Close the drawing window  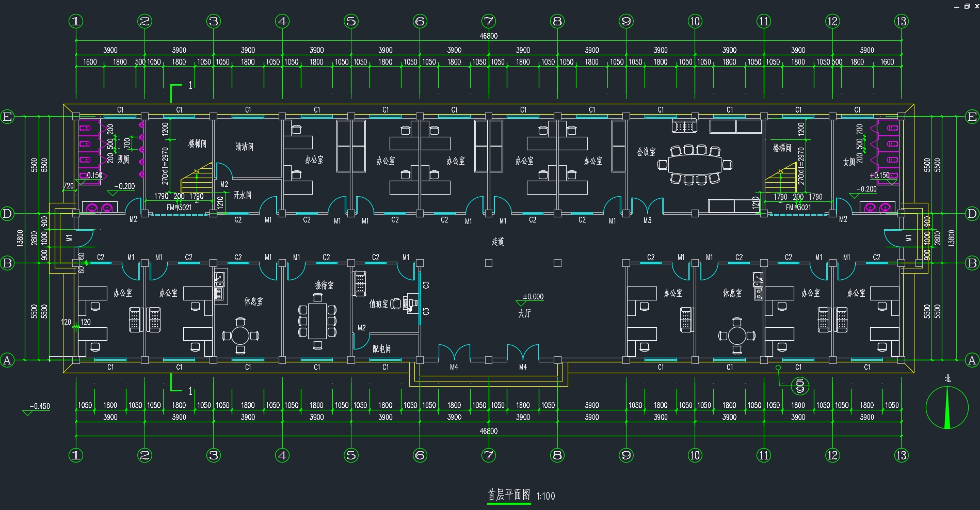coord(976,6)
